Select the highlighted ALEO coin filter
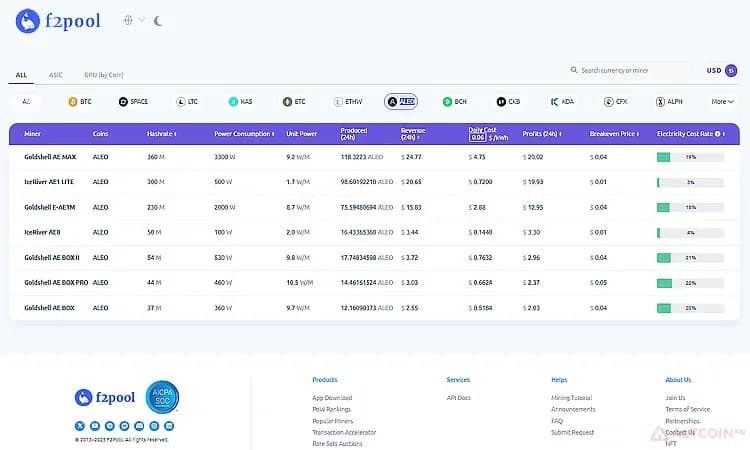Image resolution: width=750 pixels, height=450 pixels. tap(401, 101)
